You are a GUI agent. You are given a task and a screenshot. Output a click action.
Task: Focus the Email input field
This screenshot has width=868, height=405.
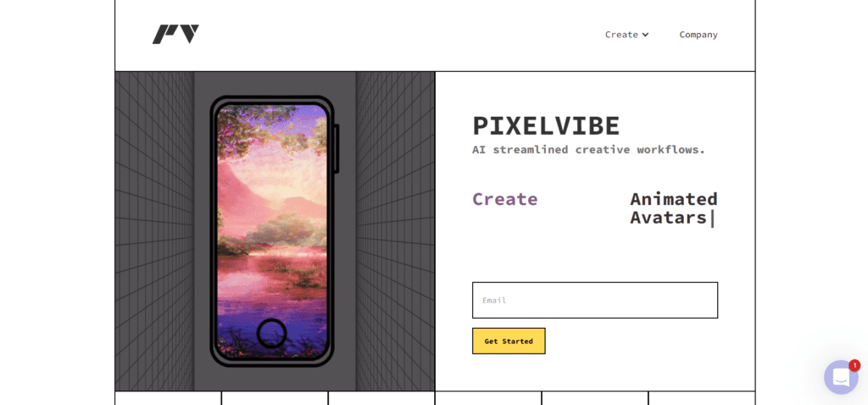594,300
